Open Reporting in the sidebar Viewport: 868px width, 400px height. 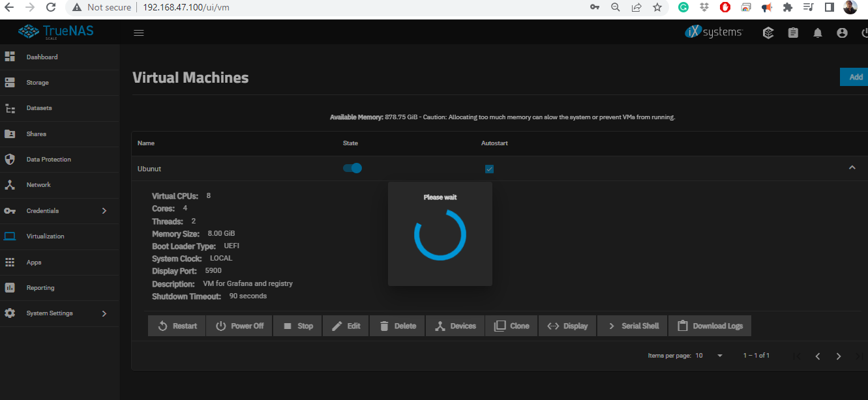click(59, 288)
